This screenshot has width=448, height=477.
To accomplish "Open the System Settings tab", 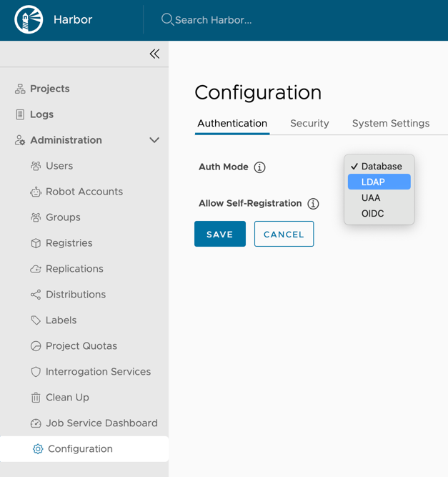I will (391, 124).
